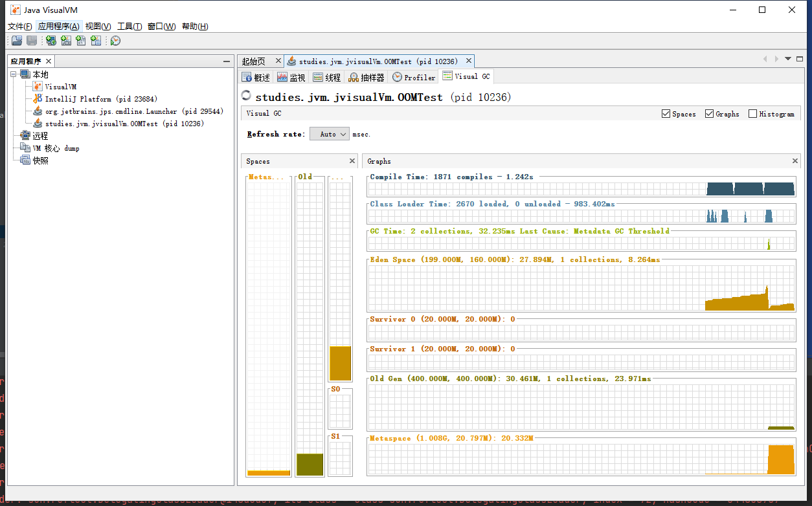The height and width of the screenshot is (506, 812).
Task: Maximize the editor window with the square icon
Action: point(799,59)
